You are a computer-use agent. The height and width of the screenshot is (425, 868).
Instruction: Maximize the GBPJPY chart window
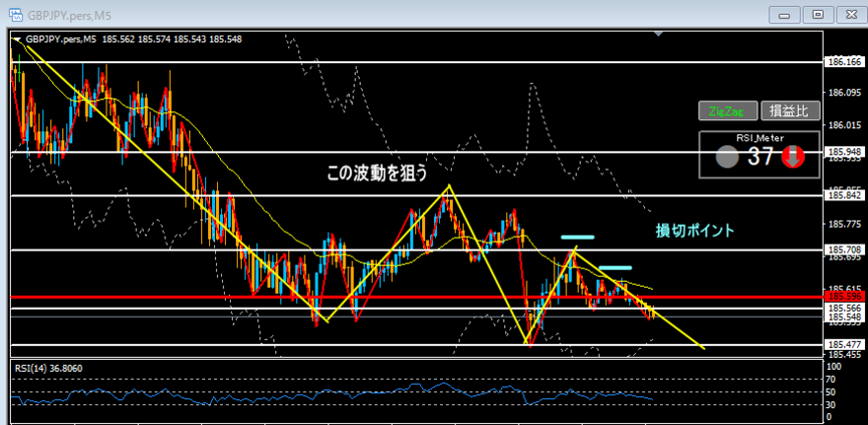tap(817, 14)
